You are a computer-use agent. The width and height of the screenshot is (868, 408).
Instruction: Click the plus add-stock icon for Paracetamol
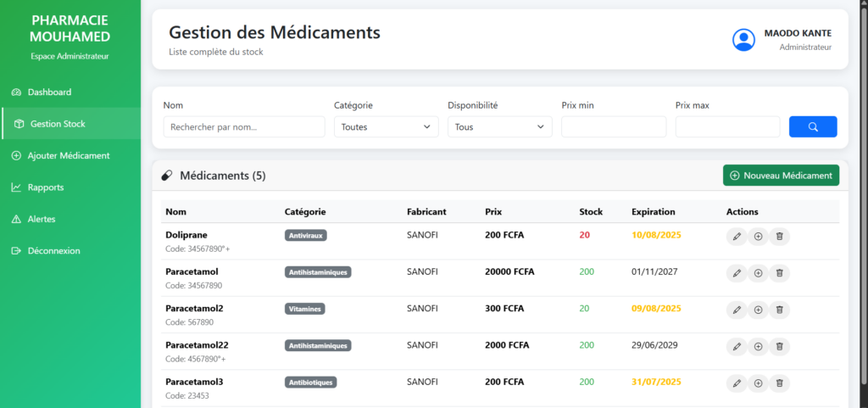pyautogui.click(x=758, y=273)
